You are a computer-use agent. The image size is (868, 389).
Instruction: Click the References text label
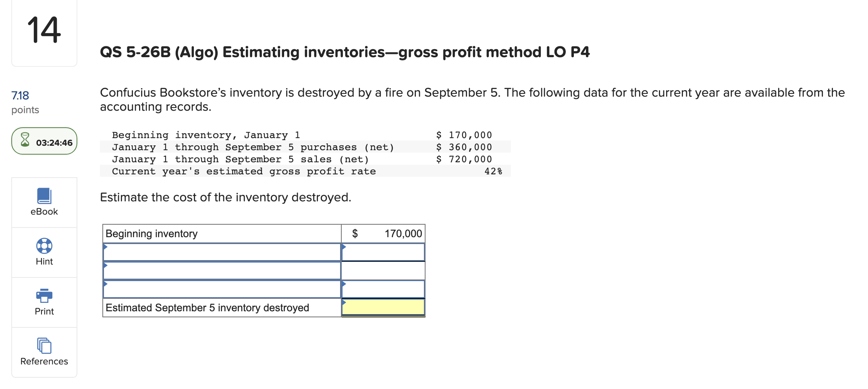click(44, 361)
